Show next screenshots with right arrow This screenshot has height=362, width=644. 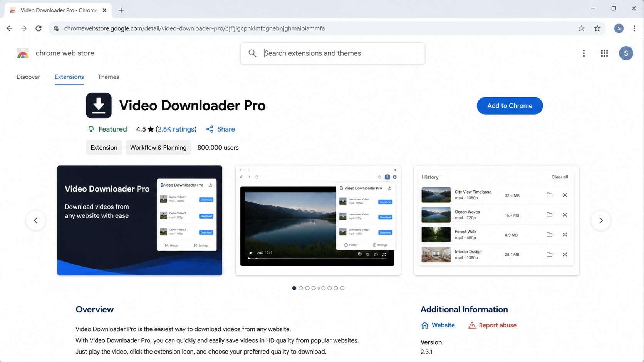click(x=601, y=220)
